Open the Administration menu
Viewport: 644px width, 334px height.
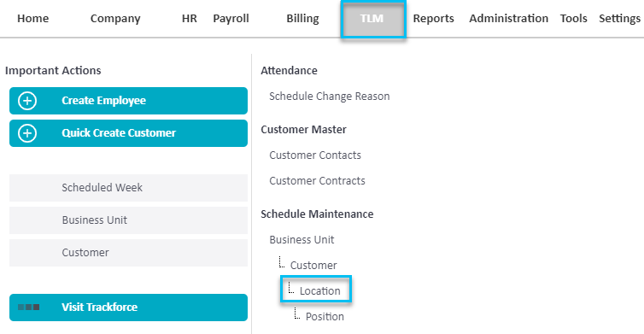(x=508, y=19)
